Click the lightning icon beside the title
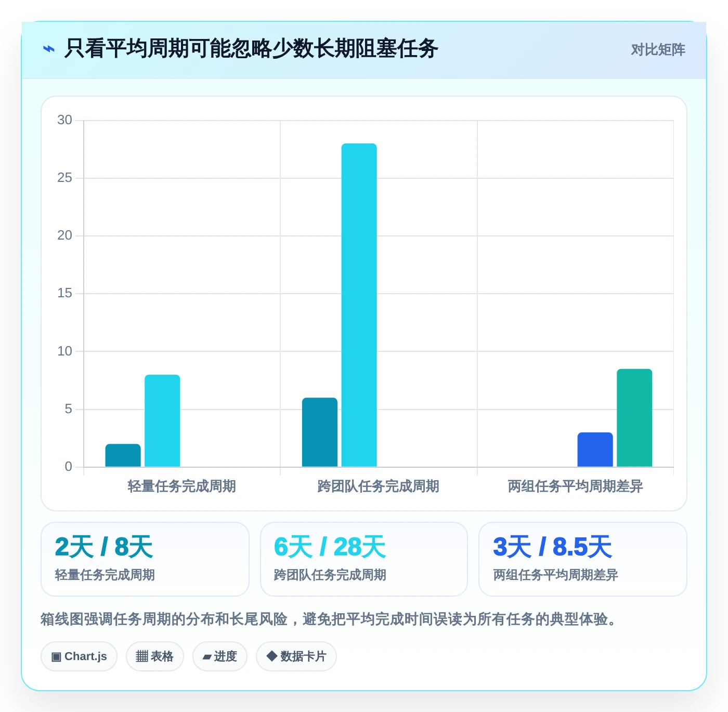728x712 pixels. [x=48, y=49]
